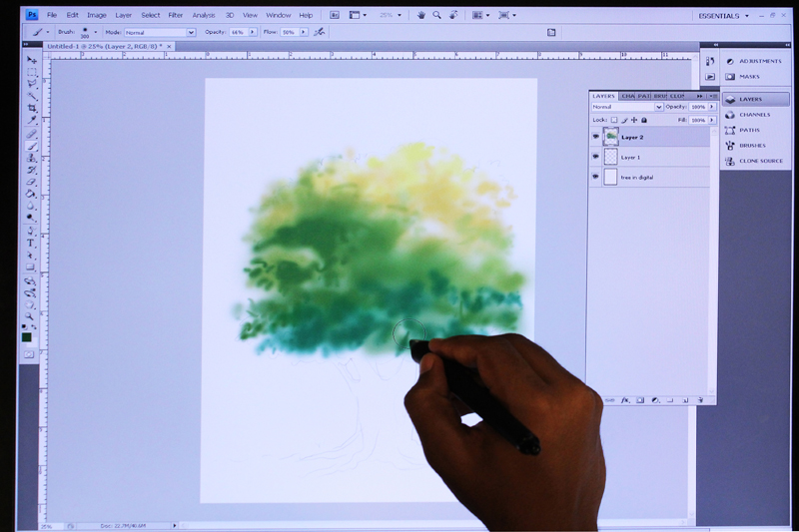Open the Image menu

pyautogui.click(x=96, y=15)
